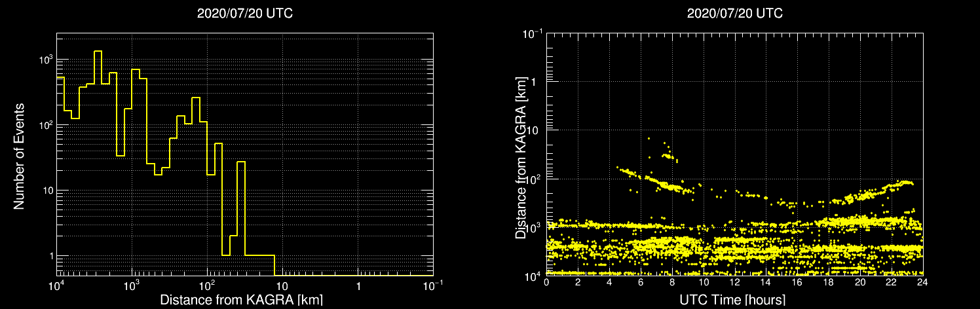Click the scatter plot's x-axis tick label 6
The height and width of the screenshot is (309, 980).
point(641,283)
